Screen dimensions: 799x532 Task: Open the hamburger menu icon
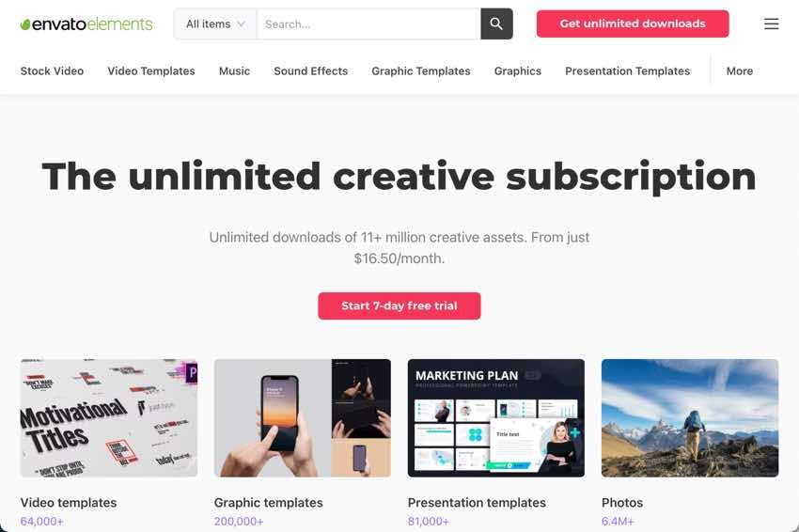tap(771, 23)
